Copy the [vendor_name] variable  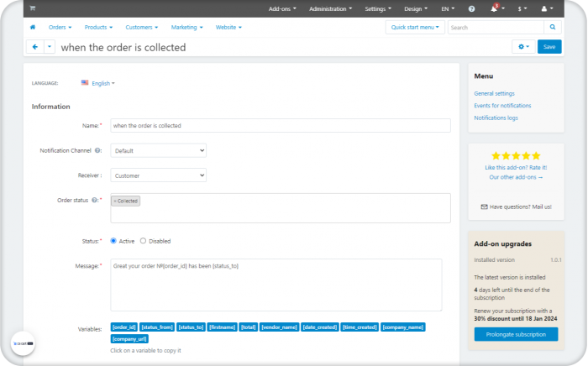(x=280, y=327)
